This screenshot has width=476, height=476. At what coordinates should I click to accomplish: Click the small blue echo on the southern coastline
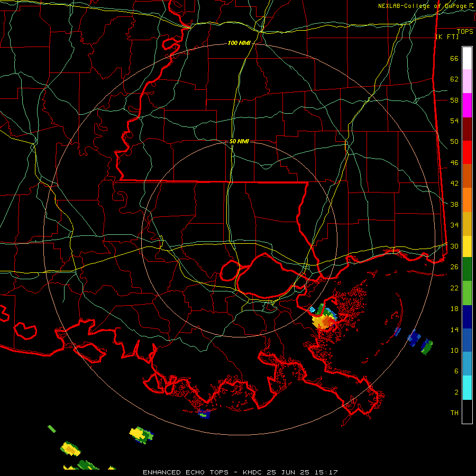tap(204, 414)
